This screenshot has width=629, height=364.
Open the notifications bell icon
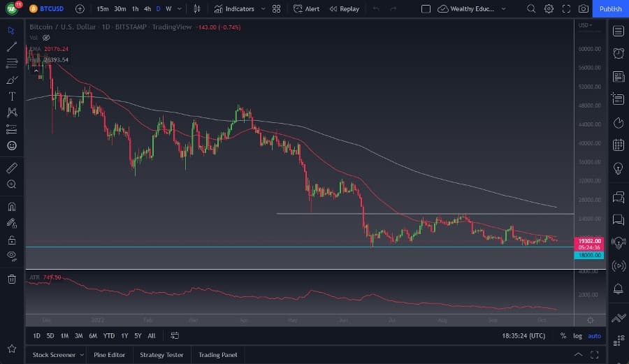[619, 289]
